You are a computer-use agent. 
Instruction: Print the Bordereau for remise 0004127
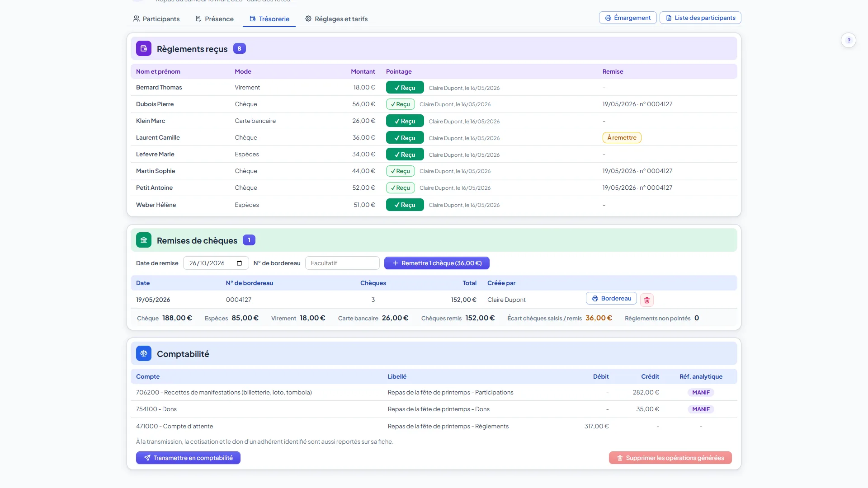[611, 299]
